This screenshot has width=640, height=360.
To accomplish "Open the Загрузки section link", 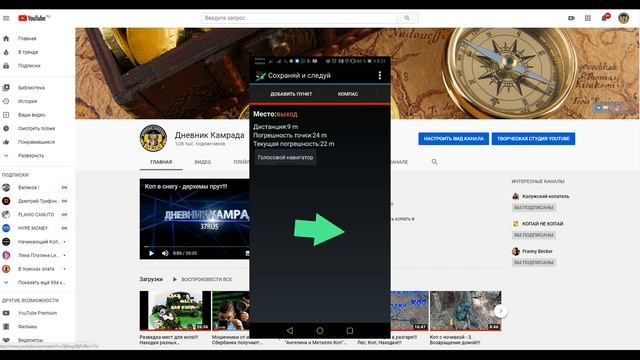I will click(151, 279).
